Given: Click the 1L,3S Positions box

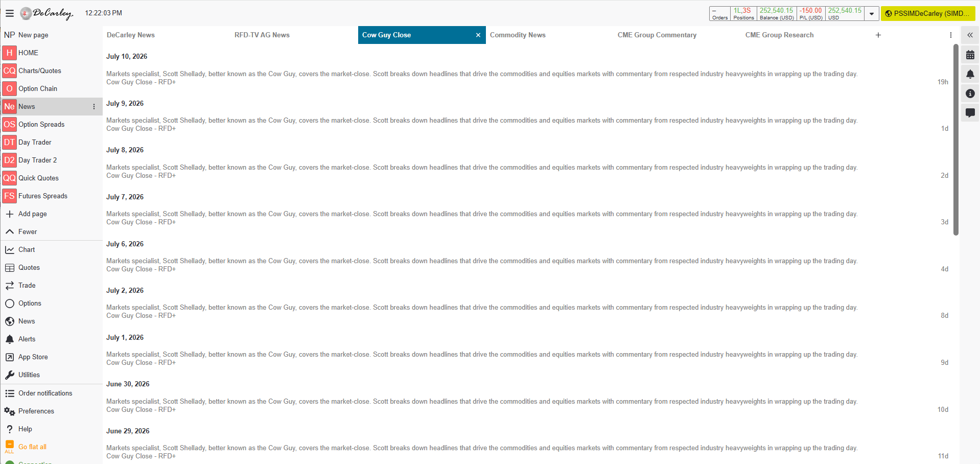Looking at the screenshot, I should coord(743,14).
